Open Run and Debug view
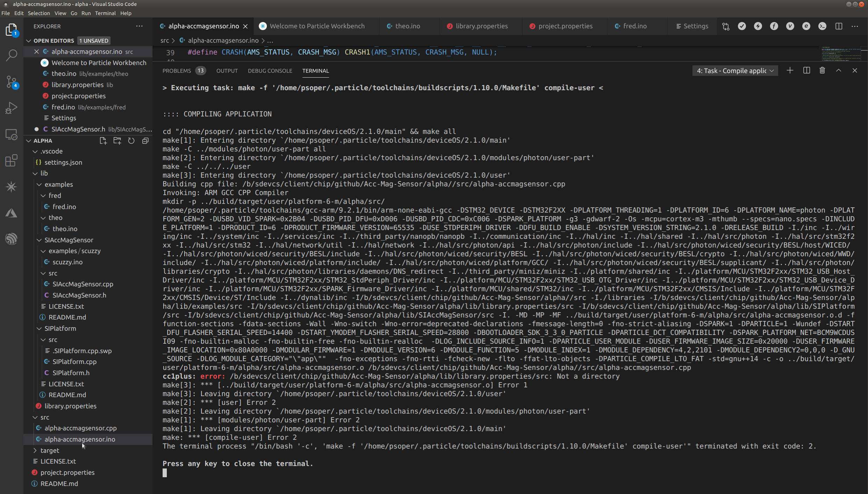Screen dimensions: 868x494 pos(12,108)
